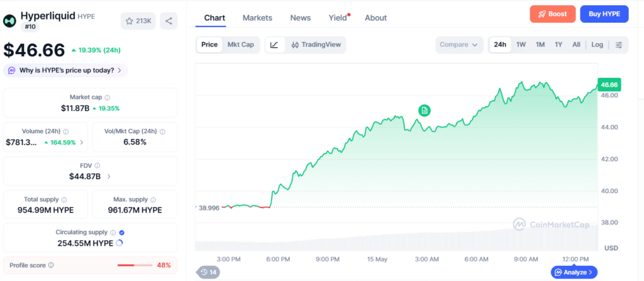This screenshot has height=281, width=644.
Task: Open the About tab
Action: click(x=376, y=18)
